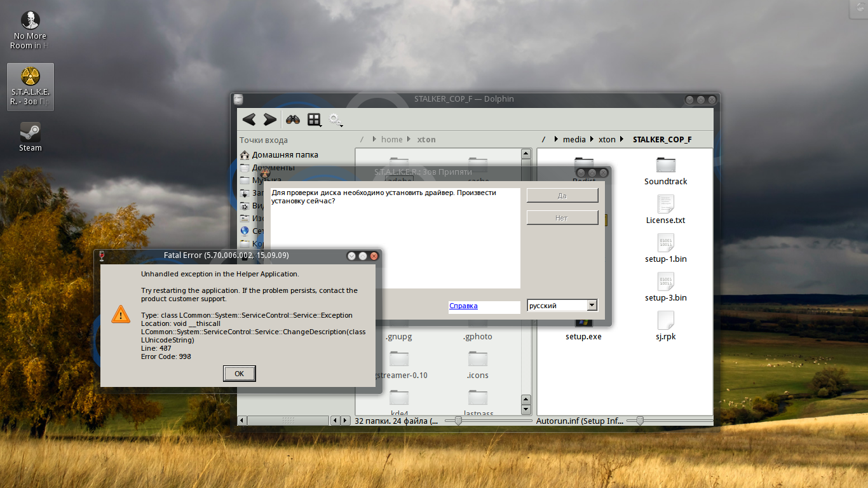868x488 pixels.
Task: Click the '32 папки, 24 файла' status text
Action: click(x=396, y=421)
